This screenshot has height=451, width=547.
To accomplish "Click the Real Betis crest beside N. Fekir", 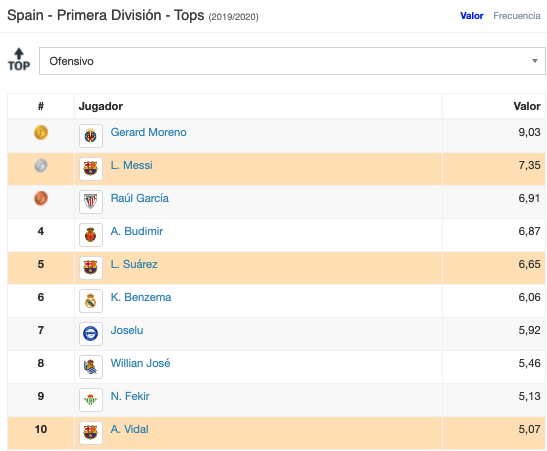I will point(91,400).
